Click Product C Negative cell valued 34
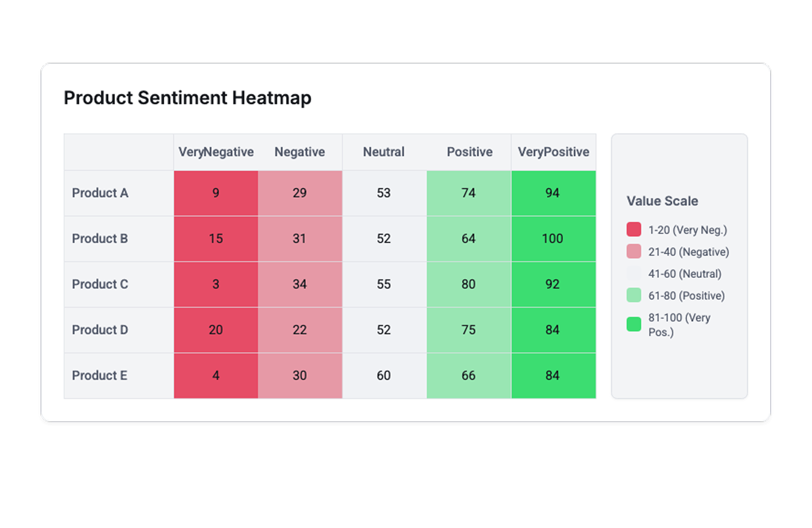The image size is (812, 528). pyautogui.click(x=299, y=284)
